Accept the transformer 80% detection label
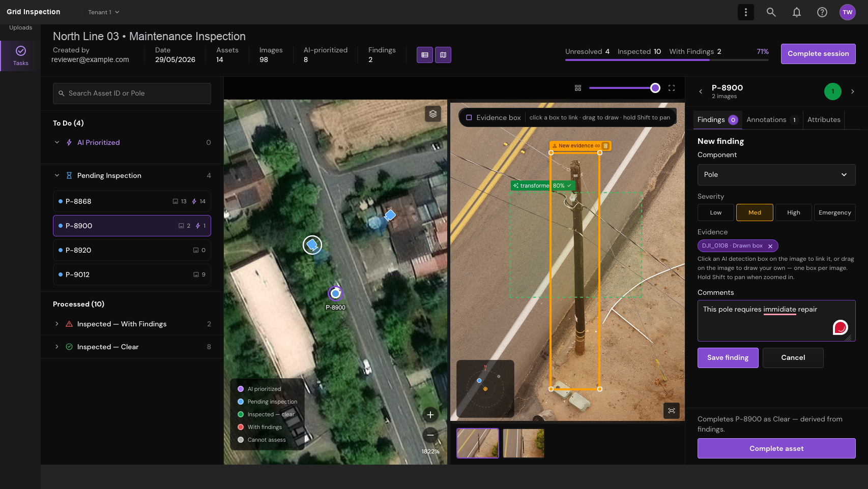 point(569,186)
